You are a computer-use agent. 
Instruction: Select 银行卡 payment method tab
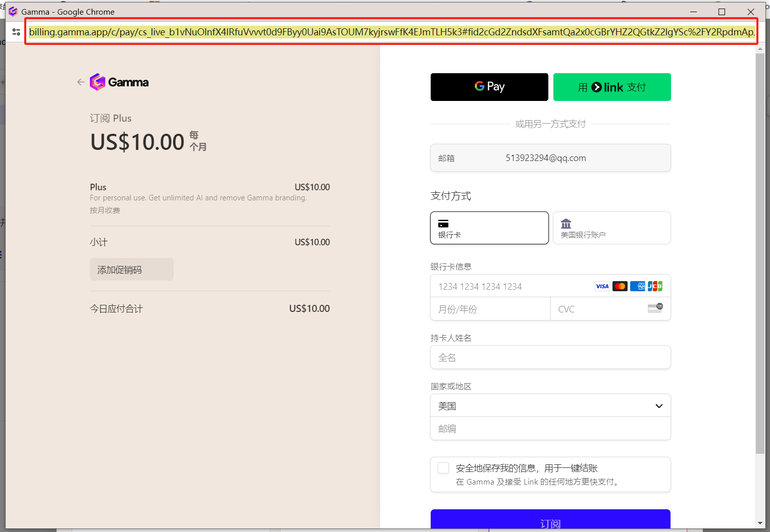489,228
